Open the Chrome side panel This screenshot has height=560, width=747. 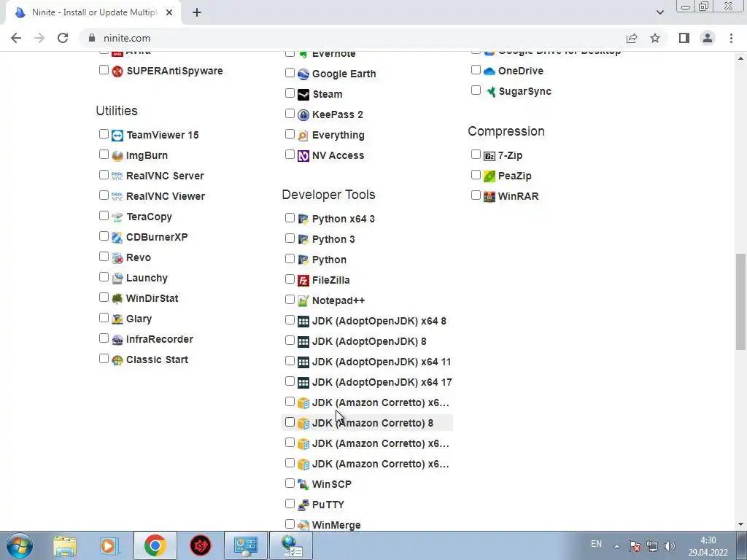tap(684, 38)
